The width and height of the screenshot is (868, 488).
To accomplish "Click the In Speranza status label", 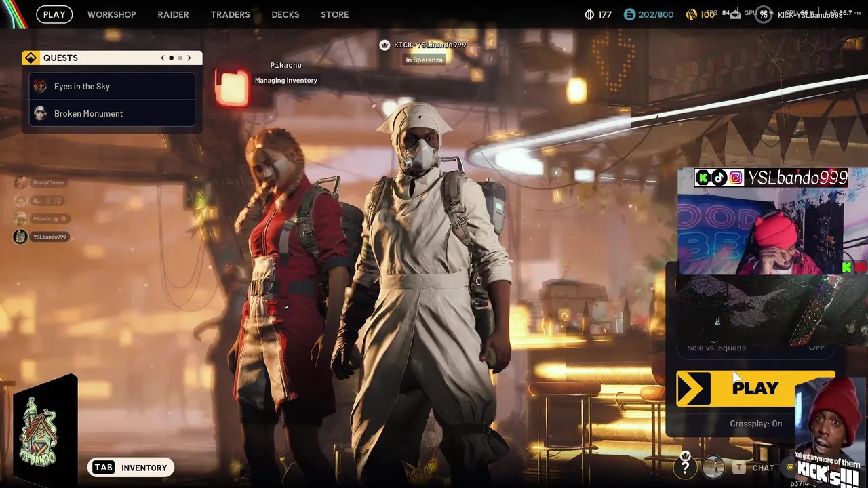I will (424, 60).
